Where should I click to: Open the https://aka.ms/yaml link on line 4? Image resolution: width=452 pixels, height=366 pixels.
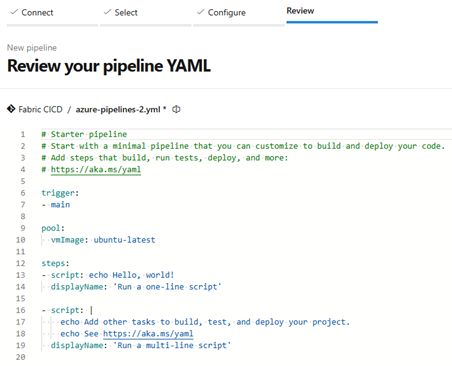click(96, 169)
